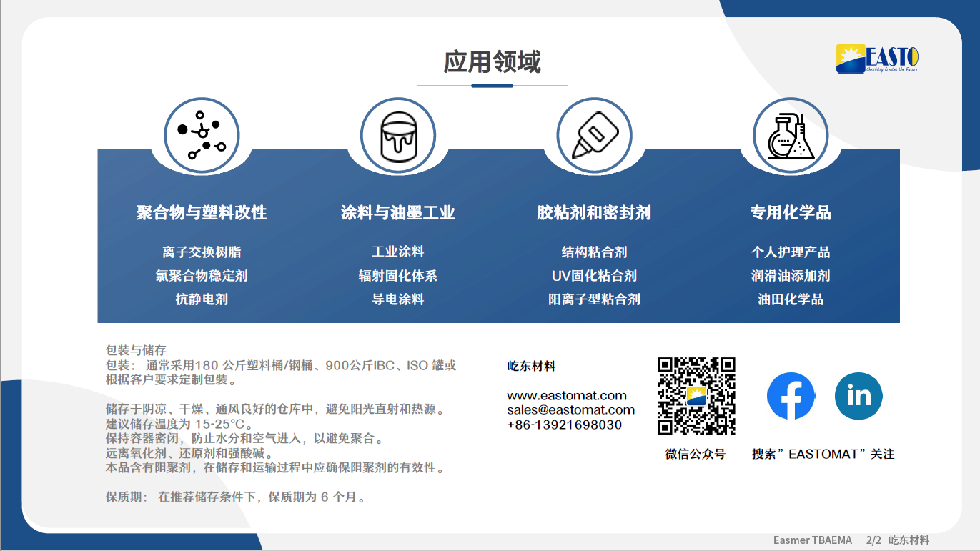Open the www.eastomat.com link
The image size is (980, 551).
[567, 395]
